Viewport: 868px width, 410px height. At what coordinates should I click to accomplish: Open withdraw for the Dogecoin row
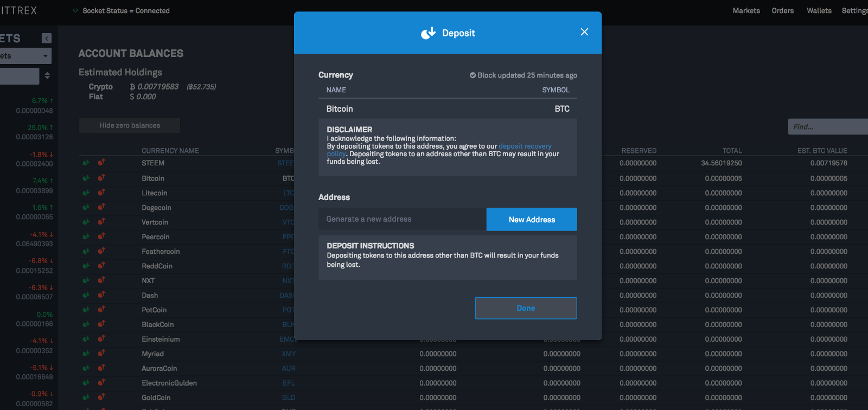tap(101, 207)
